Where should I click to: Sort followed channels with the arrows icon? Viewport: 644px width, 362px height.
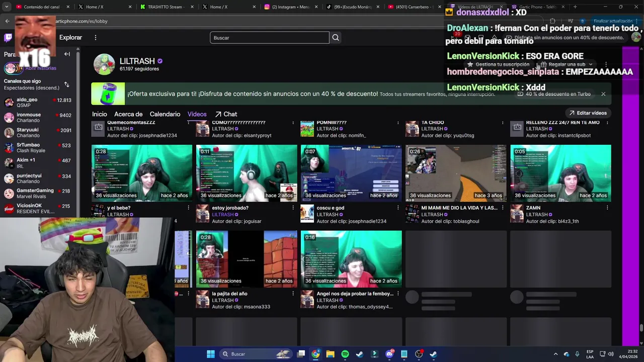66,84
